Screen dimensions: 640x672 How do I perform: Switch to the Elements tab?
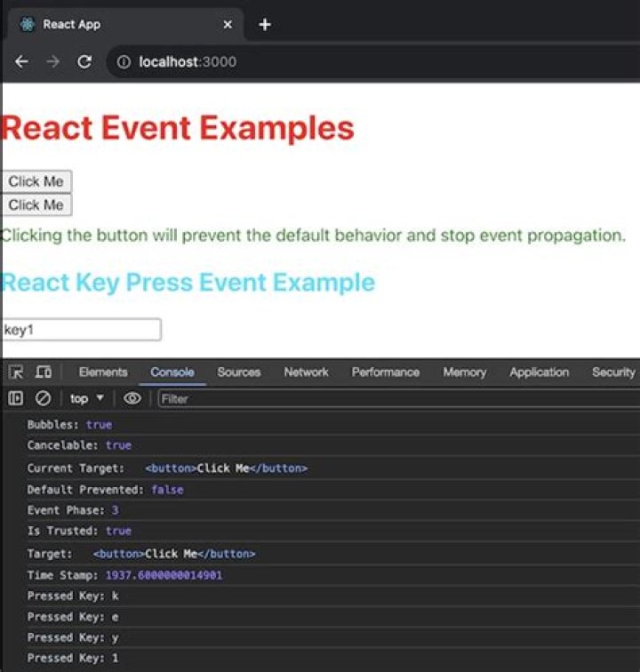pyautogui.click(x=103, y=372)
